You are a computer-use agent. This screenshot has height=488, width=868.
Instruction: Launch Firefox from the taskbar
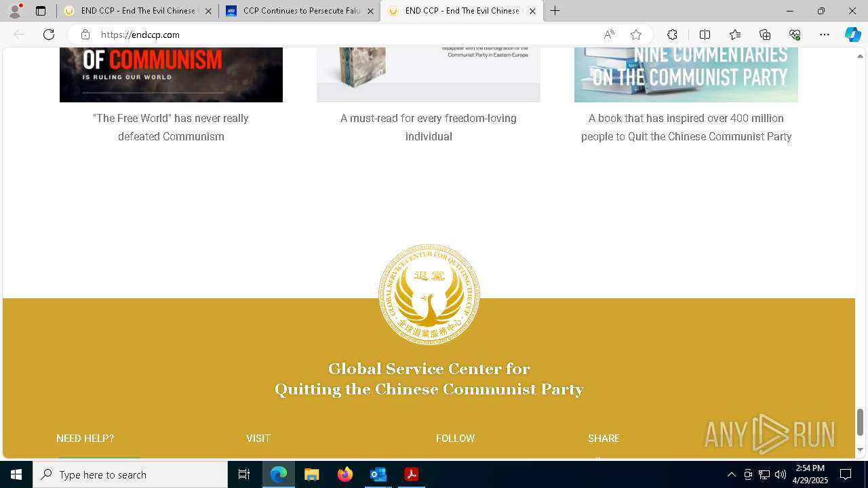[345, 474]
